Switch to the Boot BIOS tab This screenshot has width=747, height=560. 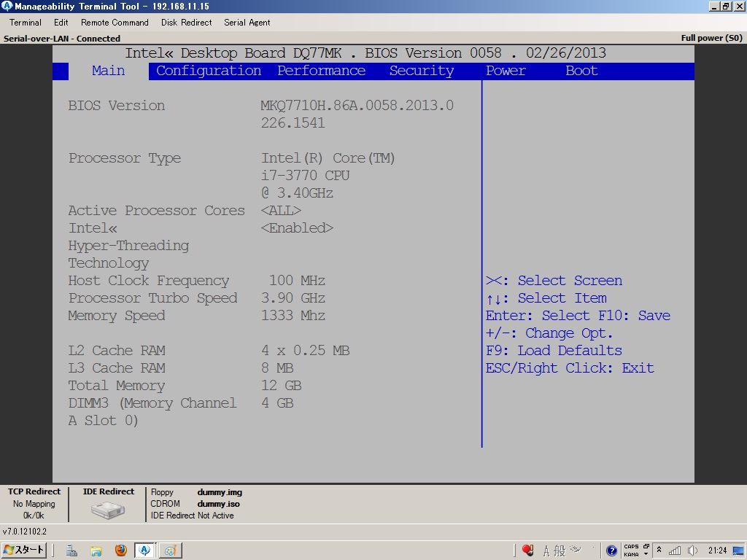[581, 71]
